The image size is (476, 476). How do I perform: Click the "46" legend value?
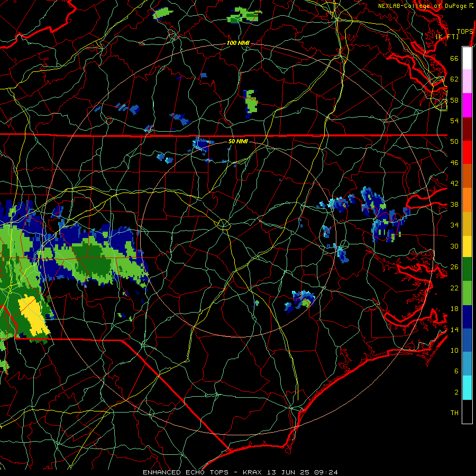(454, 163)
